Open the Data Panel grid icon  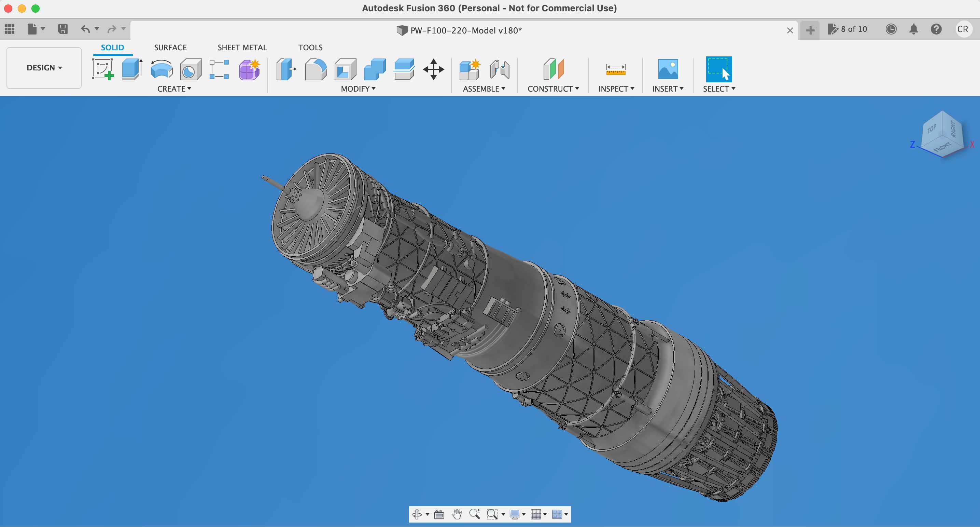click(x=10, y=29)
